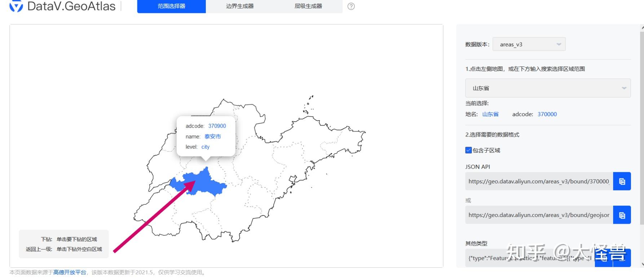This screenshot has height=279, width=644.
Task: Open the 高德开放平台 link
Action: [x=70, y=273]
